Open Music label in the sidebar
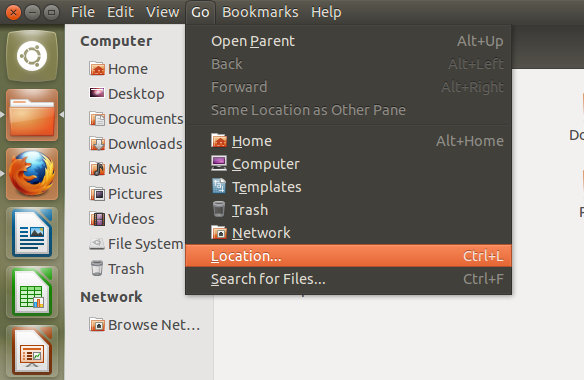This screenshot has width=584, height=380. pyautogui.click(x=127, y=169)
